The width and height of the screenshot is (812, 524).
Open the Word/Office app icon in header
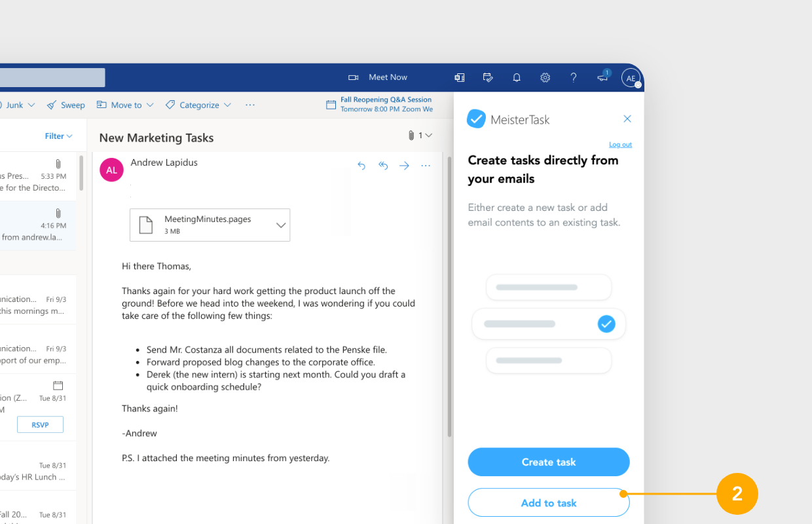point(460,77)
